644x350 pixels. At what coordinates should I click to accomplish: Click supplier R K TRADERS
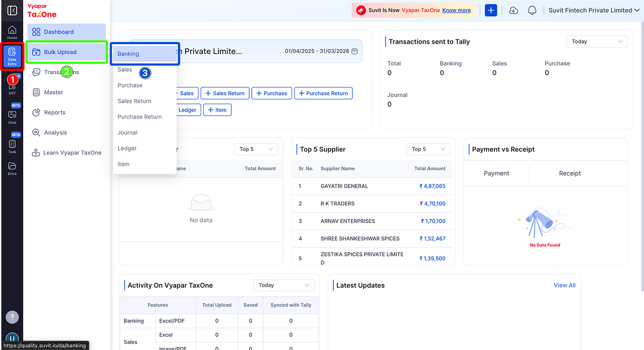tap(338, 203)
